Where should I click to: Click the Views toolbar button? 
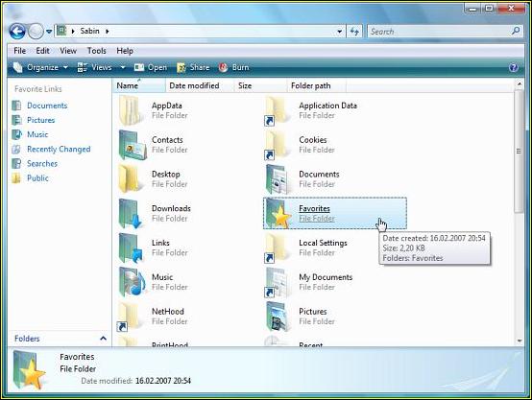click(x=95, y=67)
